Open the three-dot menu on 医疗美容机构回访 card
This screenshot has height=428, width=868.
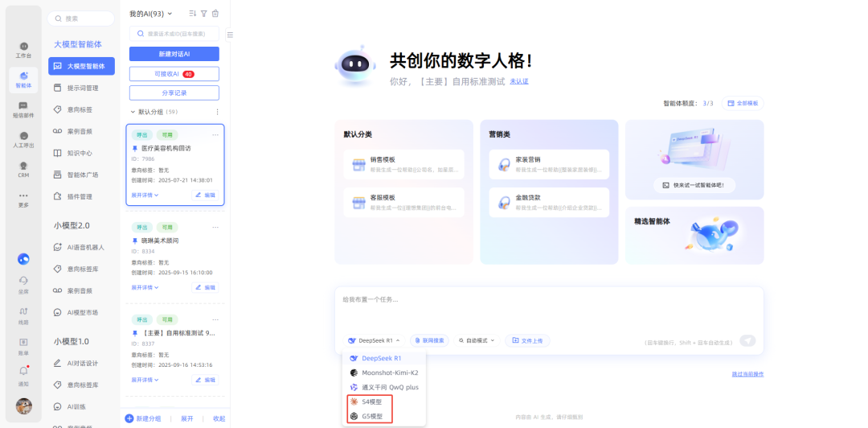[x=215, y=135]
